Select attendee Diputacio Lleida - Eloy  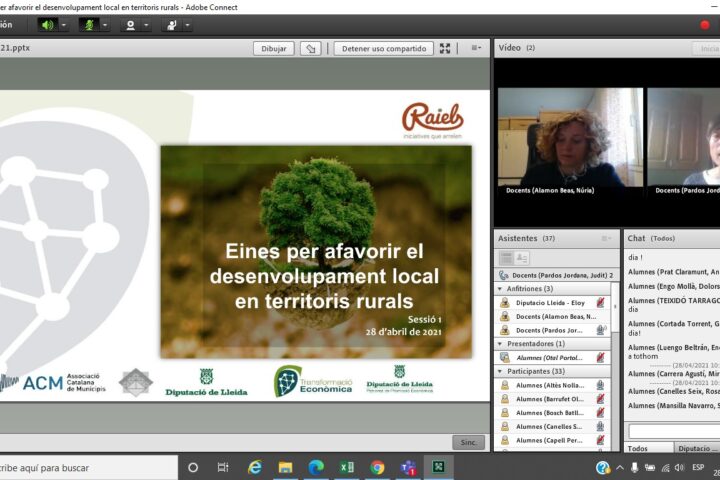[x=553, y=303]
